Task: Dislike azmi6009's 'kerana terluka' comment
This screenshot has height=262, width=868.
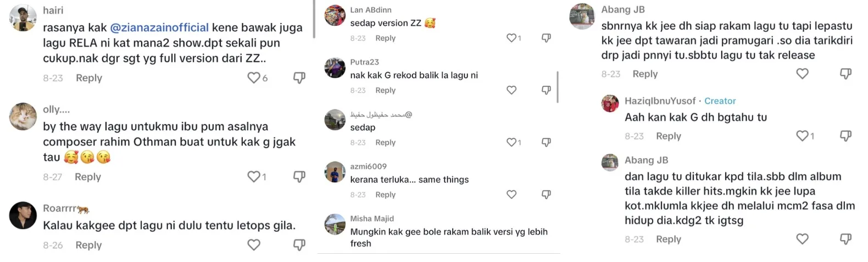Action: 546,194
